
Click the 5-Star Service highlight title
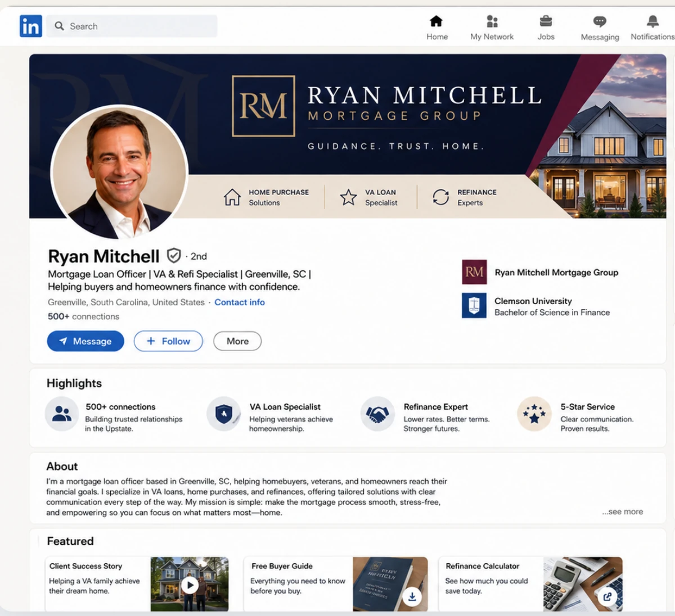(588, 407)
